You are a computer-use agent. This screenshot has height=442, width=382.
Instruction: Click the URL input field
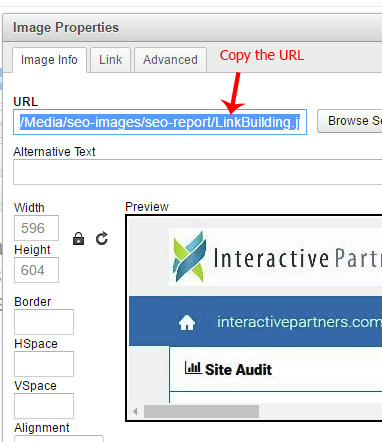coord(160,122)
